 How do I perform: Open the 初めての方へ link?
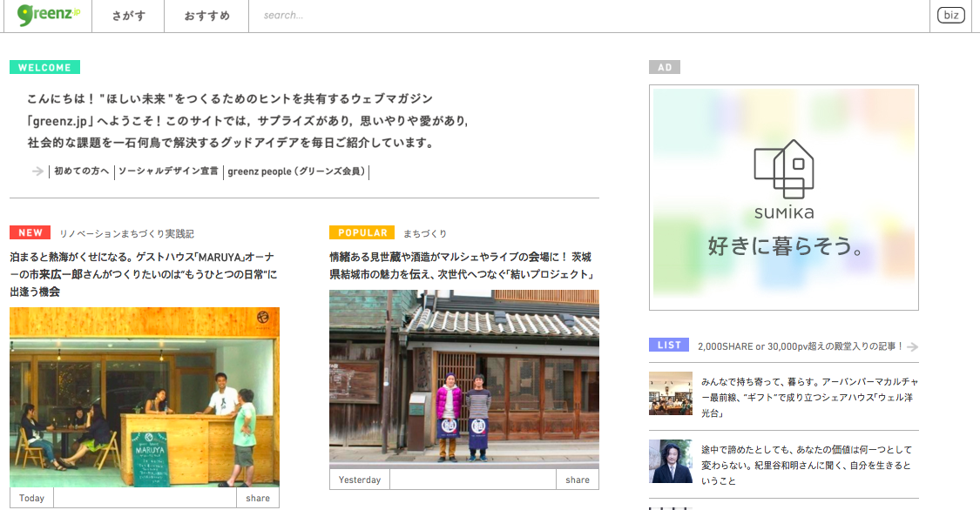(80, 171)
